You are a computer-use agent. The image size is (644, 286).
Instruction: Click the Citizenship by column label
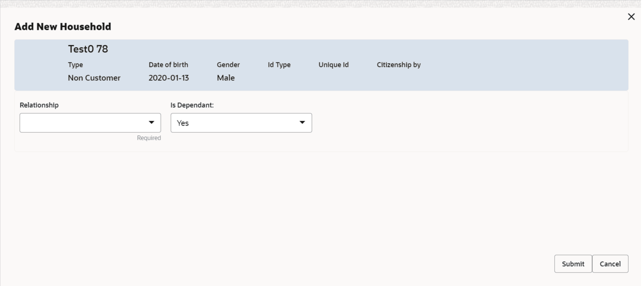399,65
